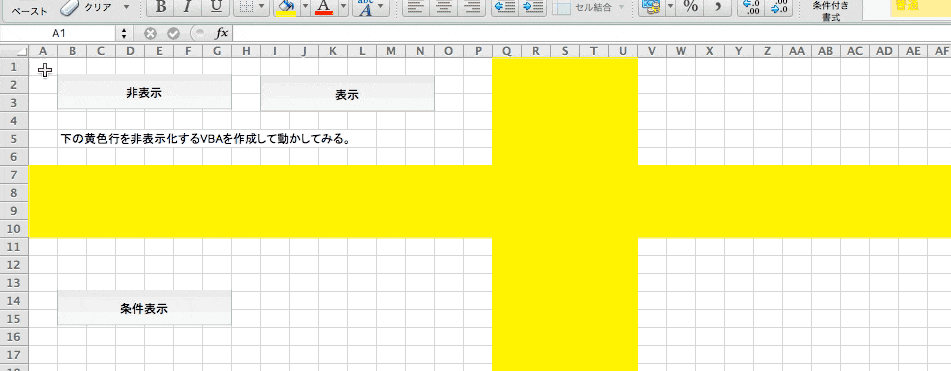Click the 表示 button
The height and width of the screenshot is (371, 951).
tap(347, 94)
